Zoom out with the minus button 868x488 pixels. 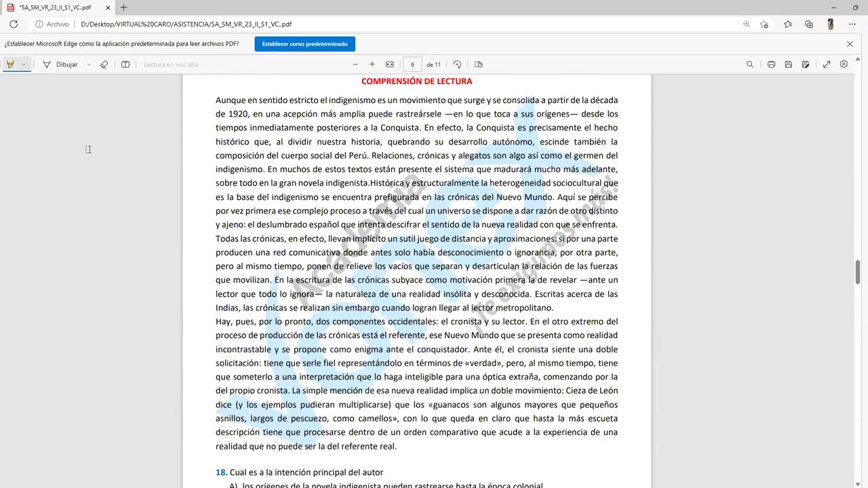[x=355, y=64]
